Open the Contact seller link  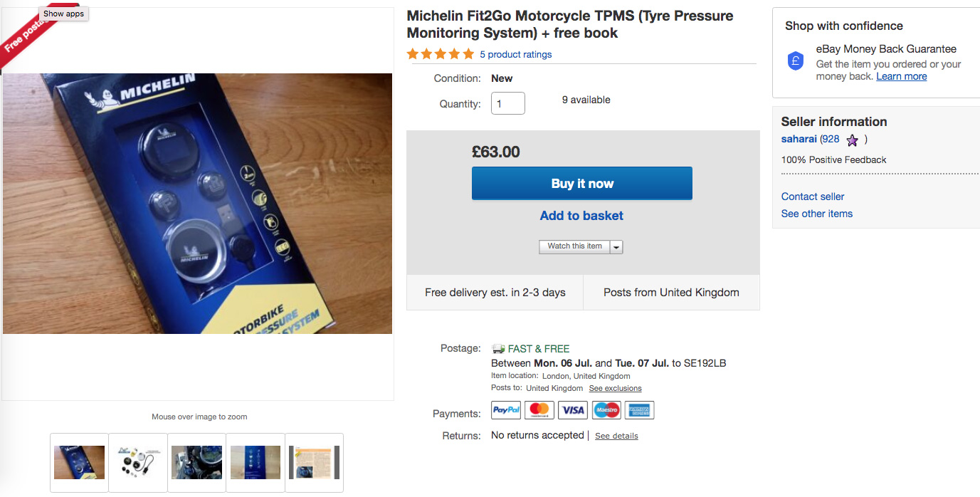point(813,197)
